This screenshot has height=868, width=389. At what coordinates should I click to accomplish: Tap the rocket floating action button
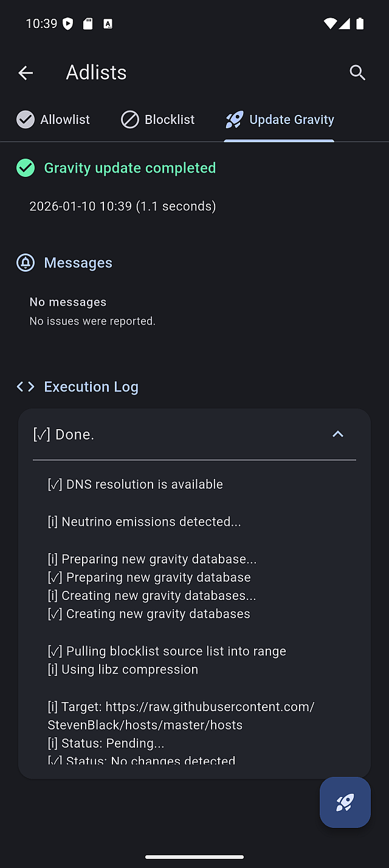pyautogui.click(x=345, y=802)
